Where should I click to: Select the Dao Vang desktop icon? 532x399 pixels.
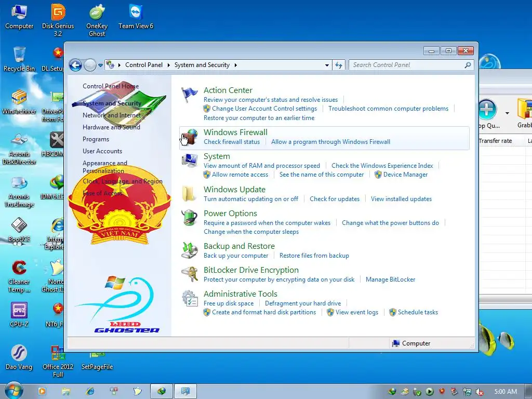tap(19, 357)
